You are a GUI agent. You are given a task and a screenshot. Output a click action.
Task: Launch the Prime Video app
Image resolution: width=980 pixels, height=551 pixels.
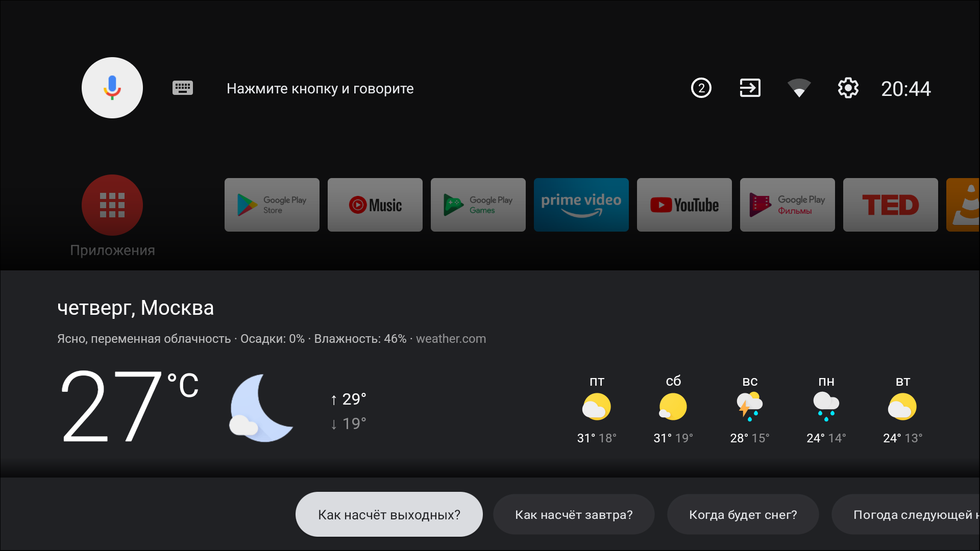pos(581,205)
